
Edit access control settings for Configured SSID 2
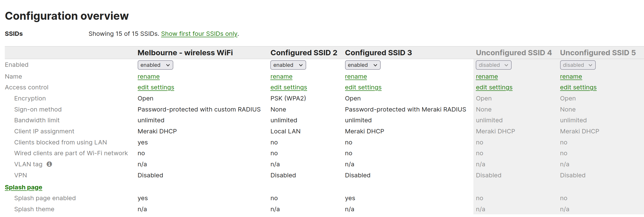coord(289,87)
